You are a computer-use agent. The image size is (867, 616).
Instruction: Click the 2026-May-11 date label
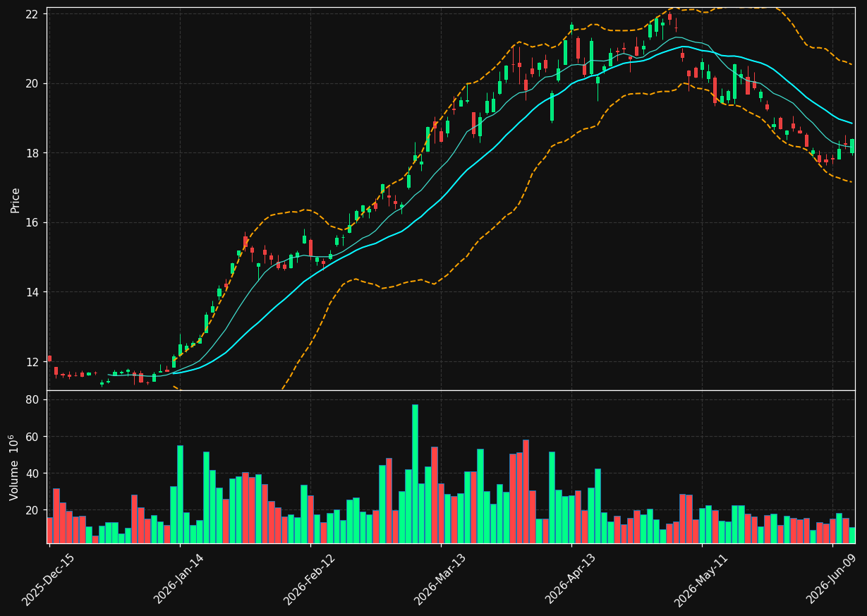click(701, 579)
